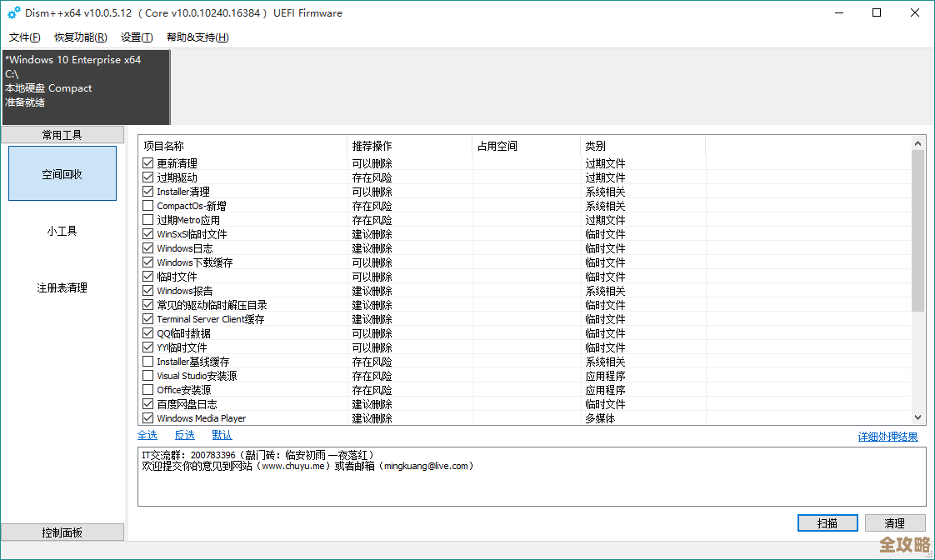Open the 恢复功能(R) menu

pyautogui.click(x=80, y=37)
